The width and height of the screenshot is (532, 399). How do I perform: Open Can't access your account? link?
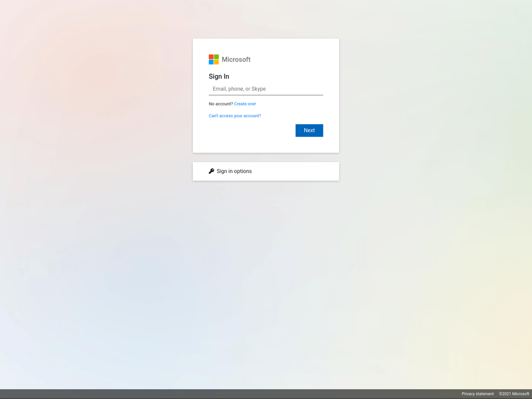pos(235,115)
